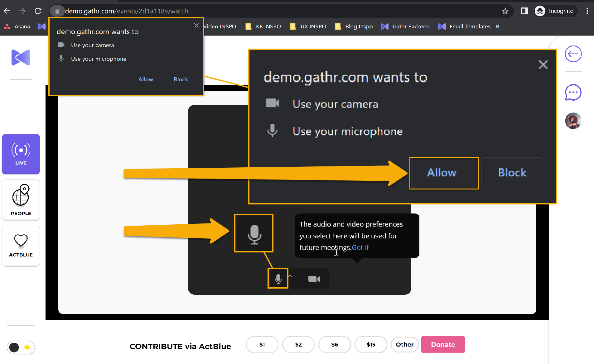The width and height of the screenshot is (594, 364).
Task: Click the back arrow circle icon
Action: (573, 54)
